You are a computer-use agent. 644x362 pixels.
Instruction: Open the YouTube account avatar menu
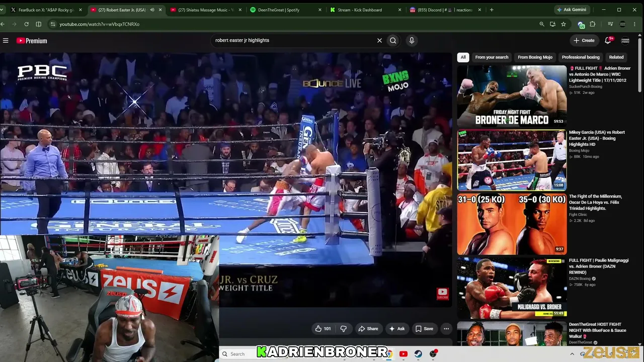[x=625, y=40]
